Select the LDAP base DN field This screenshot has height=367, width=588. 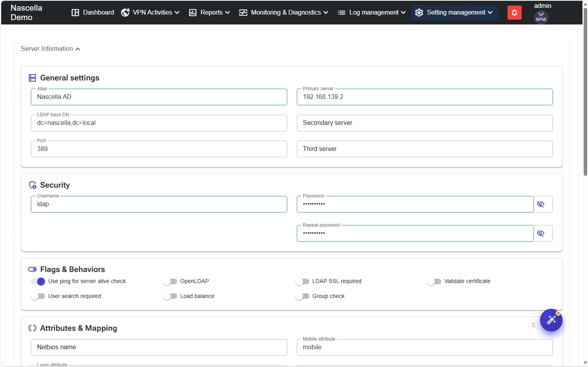tap(159, 123)
